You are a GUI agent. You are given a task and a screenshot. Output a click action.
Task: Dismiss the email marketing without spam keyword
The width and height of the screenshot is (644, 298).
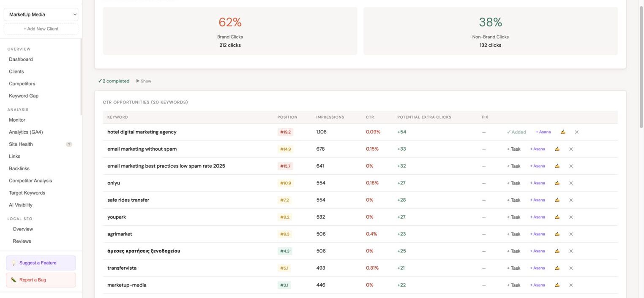571,149
